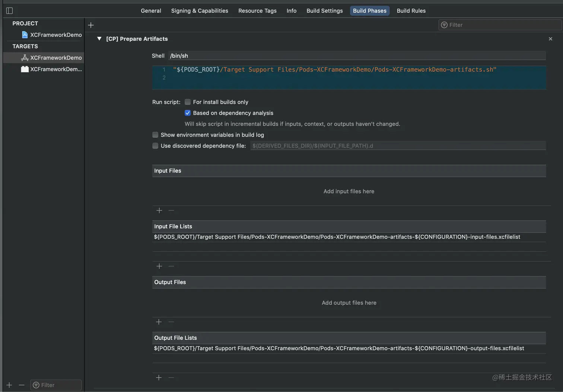The width and height of the screenshot is (563, 392).
Task: Click the TARGETS heading in sidebar
Action: coord(25,46)
